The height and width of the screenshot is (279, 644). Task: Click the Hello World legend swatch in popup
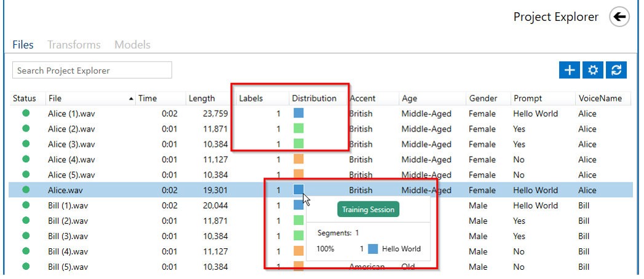coord(373,249)
